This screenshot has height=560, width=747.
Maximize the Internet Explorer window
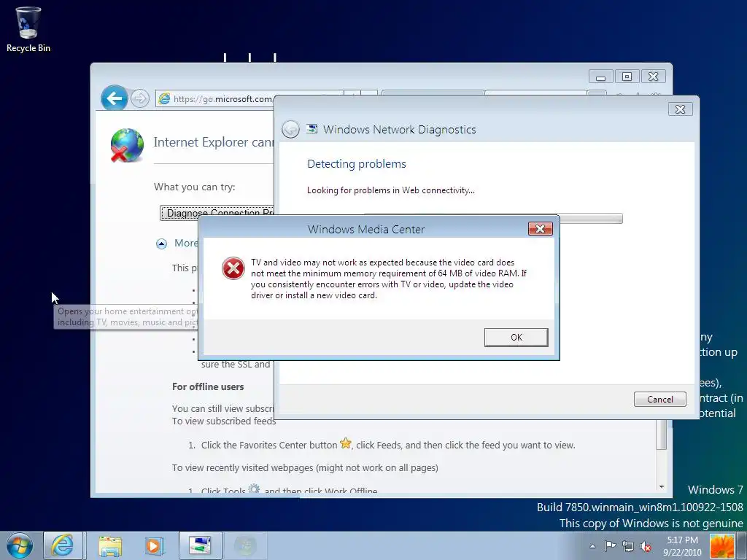(x=627, y=77)
